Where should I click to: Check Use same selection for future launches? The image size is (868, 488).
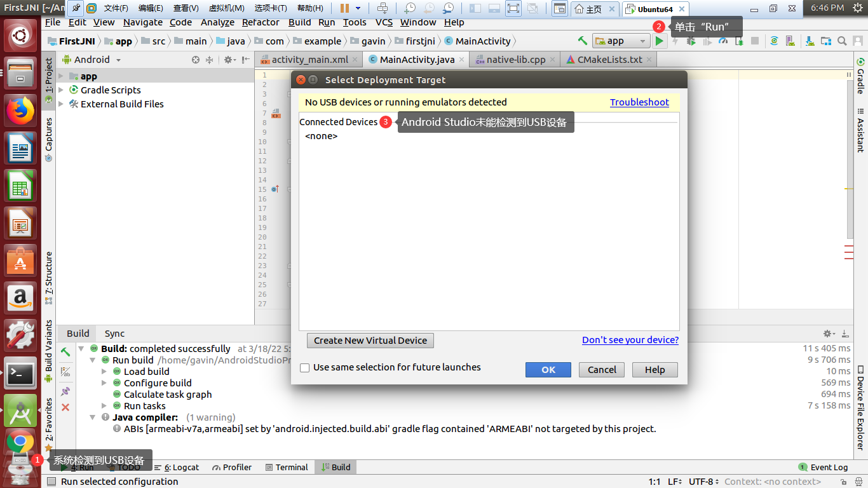pos(305,368)
